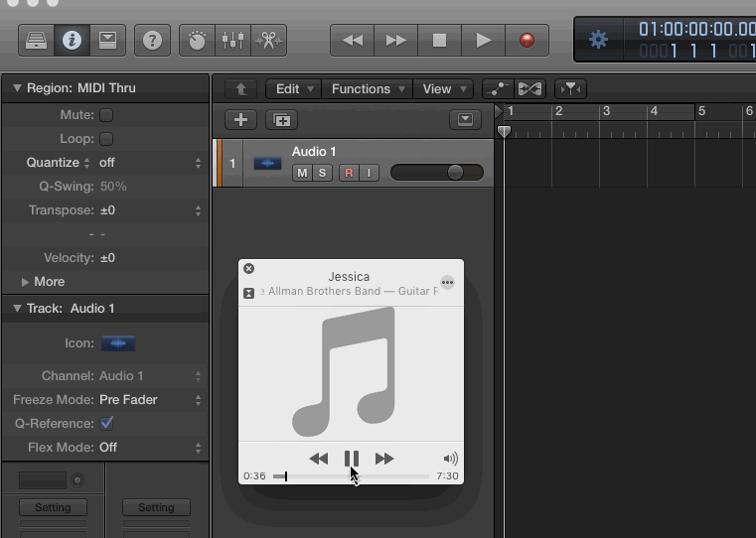Click the mini player volume icon
756x538 pixels.
[x=450, y=459]
